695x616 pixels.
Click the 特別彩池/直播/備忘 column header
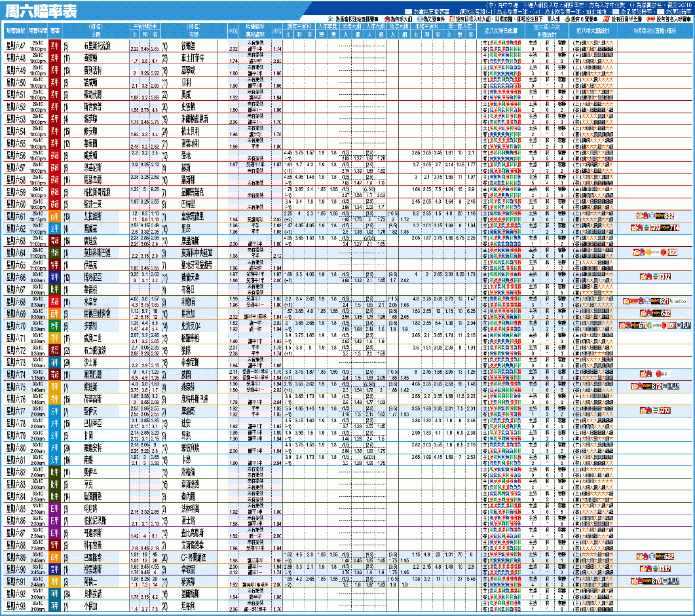654,31
